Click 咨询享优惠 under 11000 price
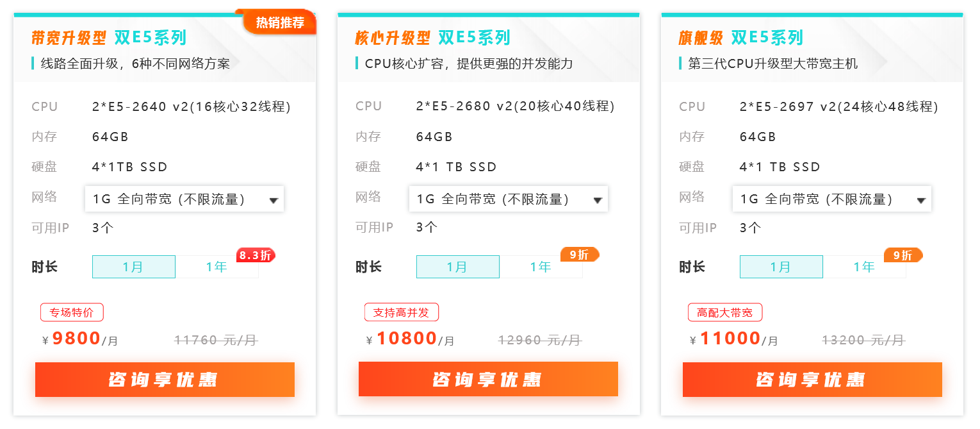The image size is (980, 429). point(812,380)
